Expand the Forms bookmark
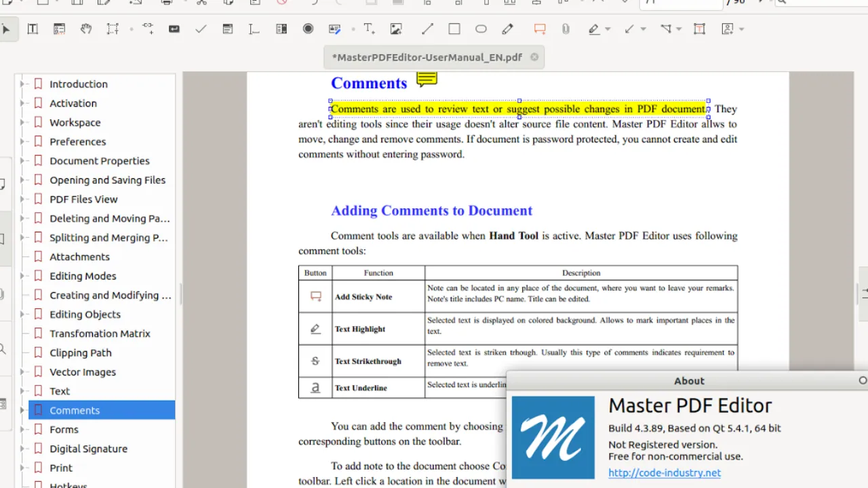The width and height of the screenshot is (868, 488). point(22,430)
